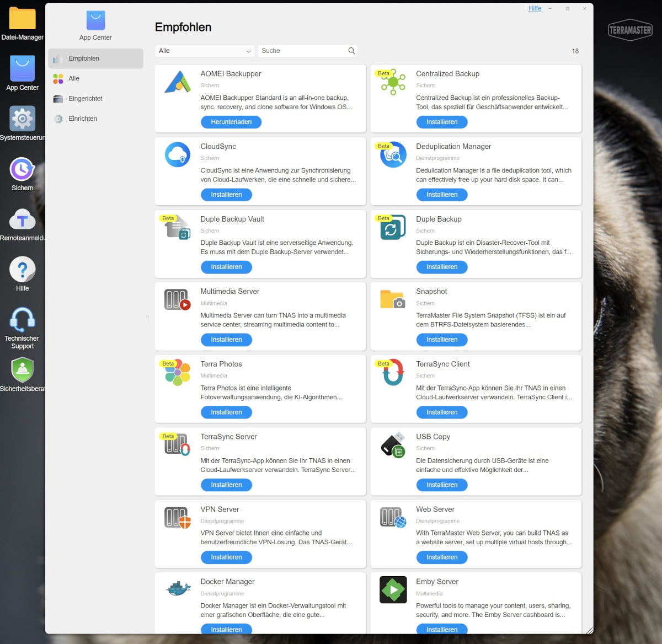The image size is (662, 644).
Task: Click the Eingerichtet sidebar icon
Action: [x=58, y=99]
